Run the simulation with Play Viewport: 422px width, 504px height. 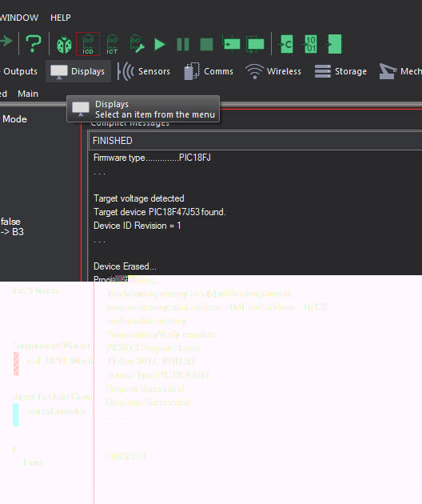tap(159, 44)
